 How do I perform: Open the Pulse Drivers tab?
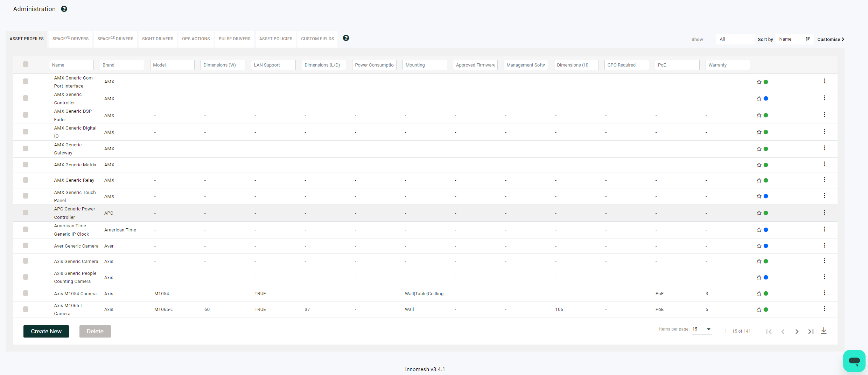[x=234, y=39]
